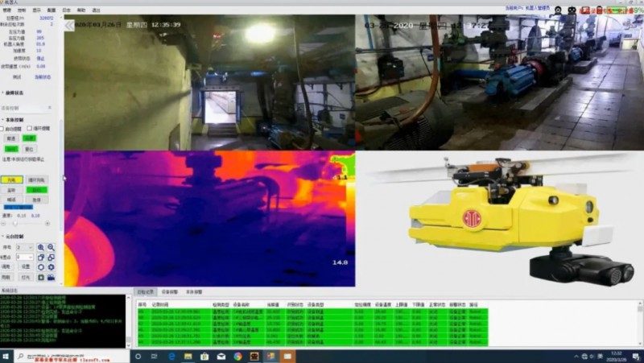The image size is (644, 363).
Task: Click the pump room camera feed
Action: tap(499, 83)
